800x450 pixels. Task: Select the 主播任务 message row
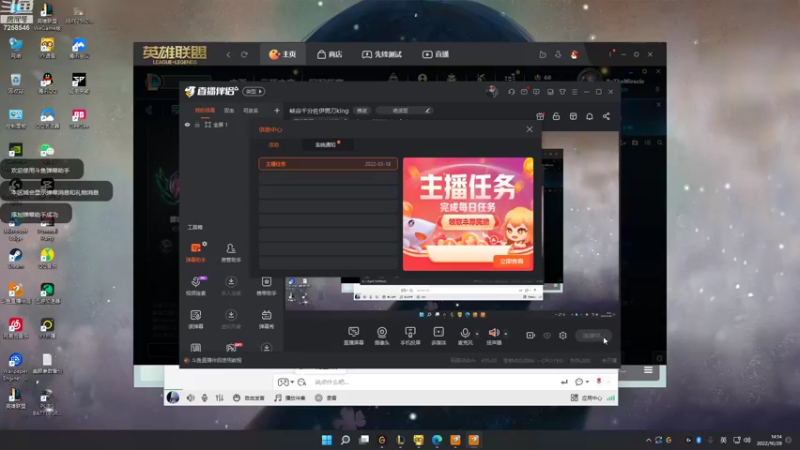click(328, 164)
